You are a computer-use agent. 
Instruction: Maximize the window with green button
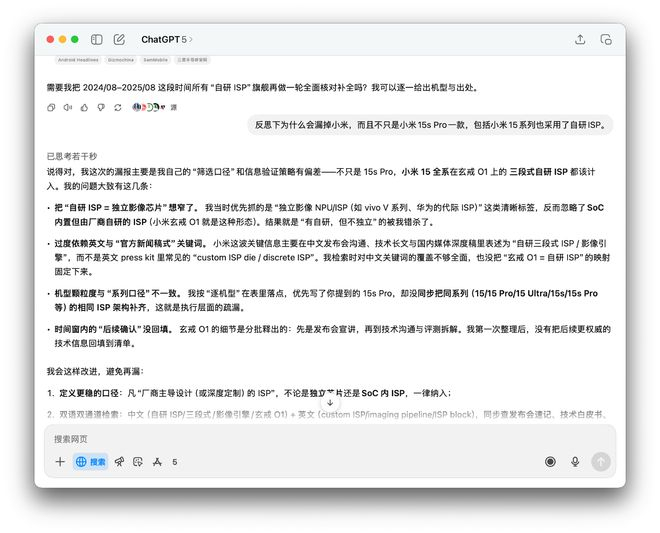click(75, 39)
